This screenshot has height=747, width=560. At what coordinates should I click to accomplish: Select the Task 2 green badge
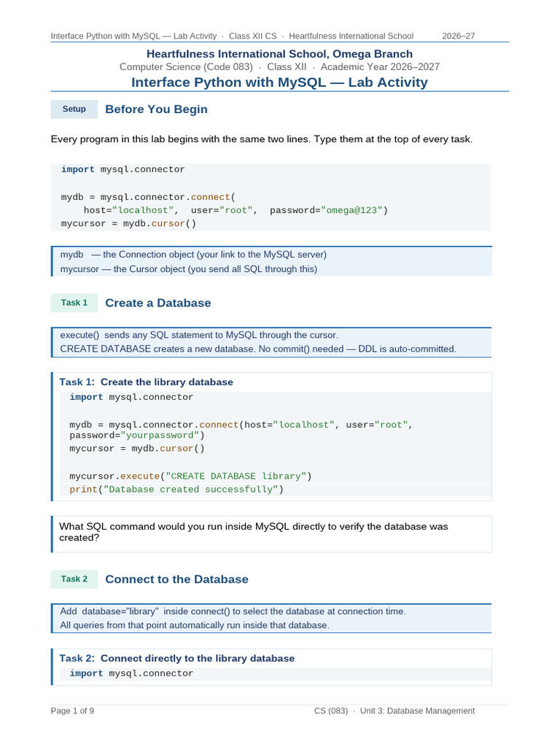[74, 578]
